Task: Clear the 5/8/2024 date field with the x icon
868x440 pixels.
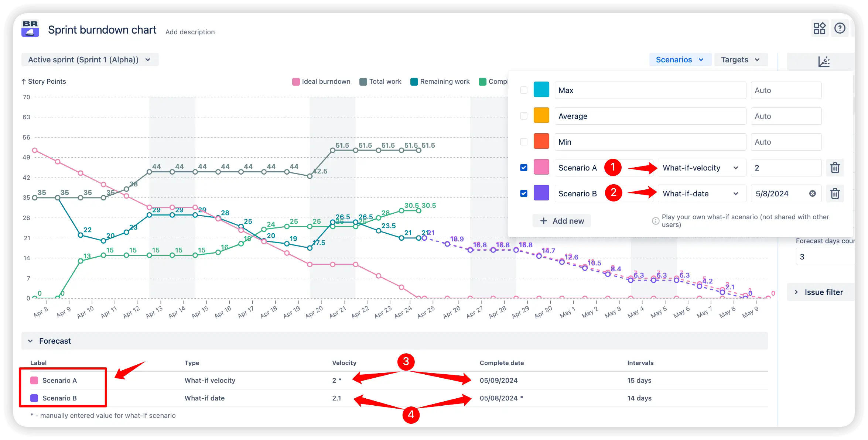Action: coord(812,193)
